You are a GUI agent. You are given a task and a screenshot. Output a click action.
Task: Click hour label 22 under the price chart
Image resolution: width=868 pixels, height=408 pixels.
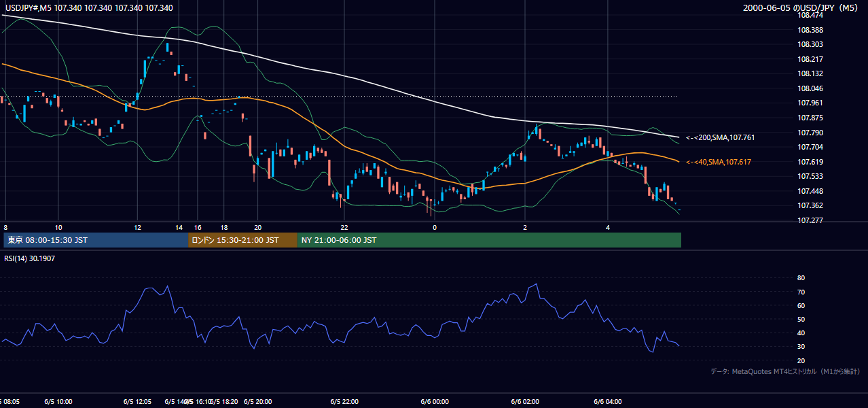click(x=344, y=227)
